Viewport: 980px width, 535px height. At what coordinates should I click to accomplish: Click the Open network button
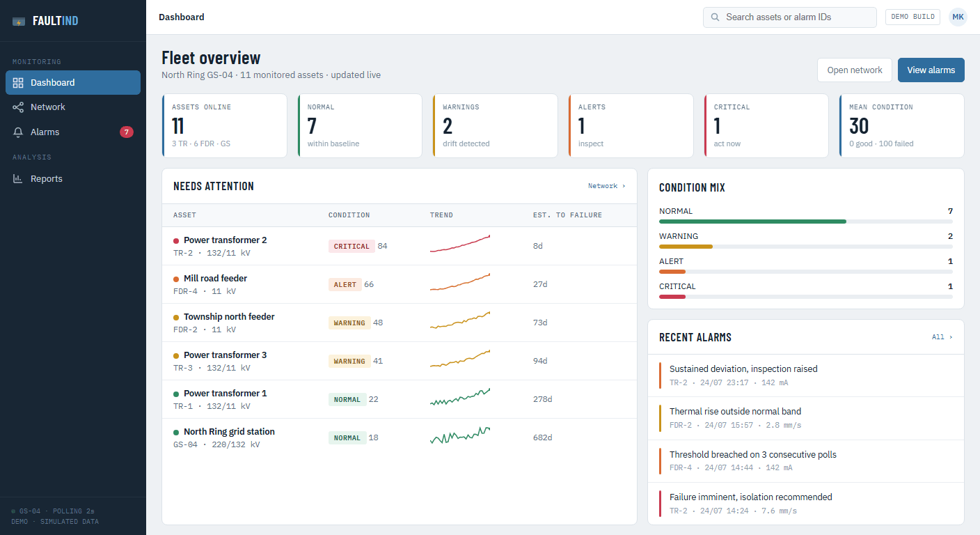coord(855,70)
